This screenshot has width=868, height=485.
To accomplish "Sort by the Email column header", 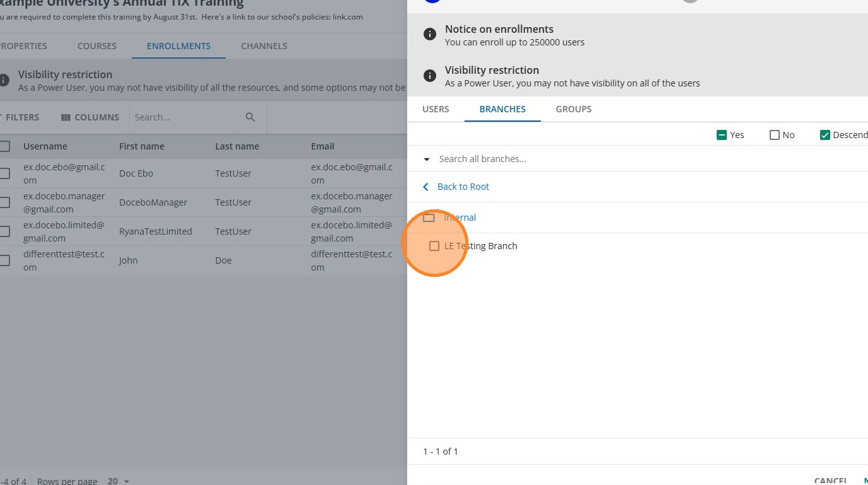I will 323,146.
